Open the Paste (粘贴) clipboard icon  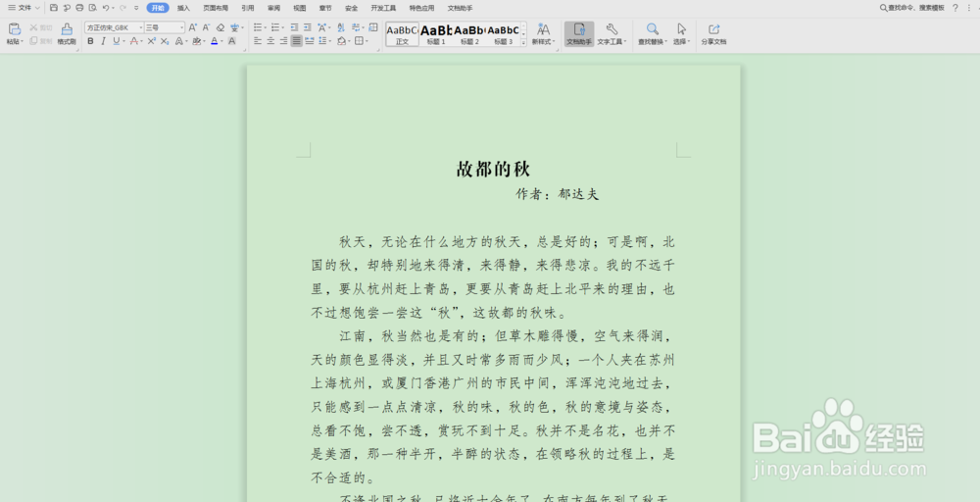click(15, 28)
